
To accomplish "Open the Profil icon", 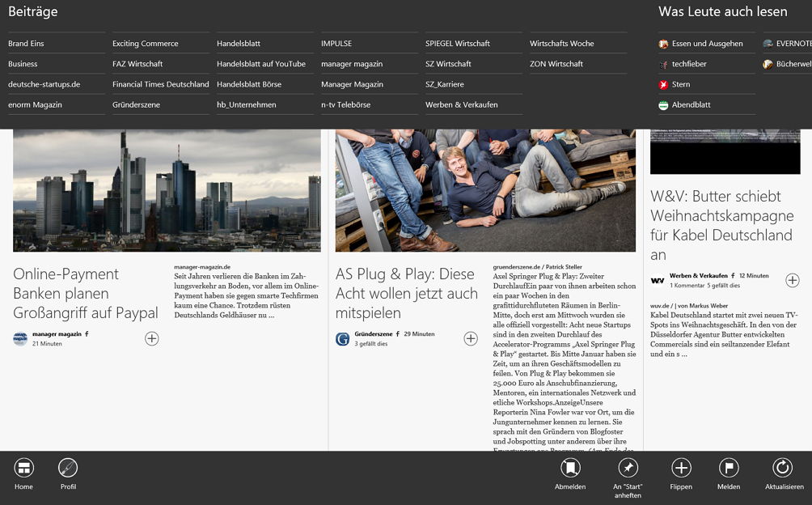I will coord(69,468).
